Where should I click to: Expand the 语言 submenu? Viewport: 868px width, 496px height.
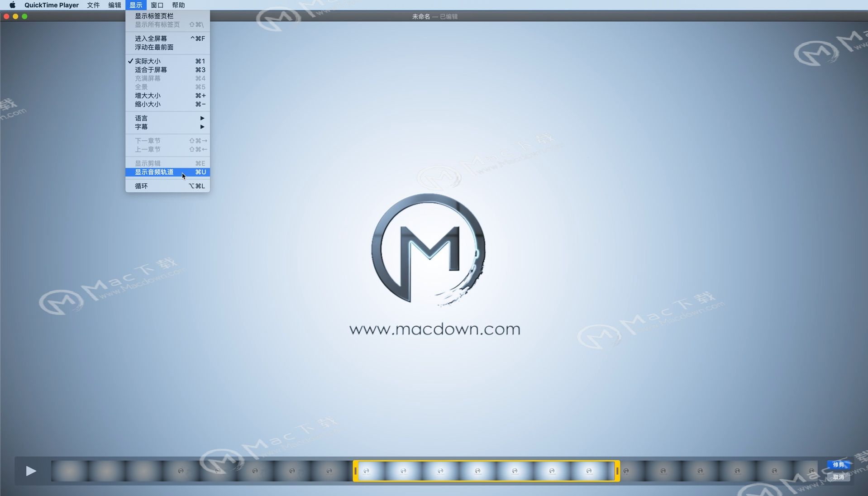[x=167, y=118]
